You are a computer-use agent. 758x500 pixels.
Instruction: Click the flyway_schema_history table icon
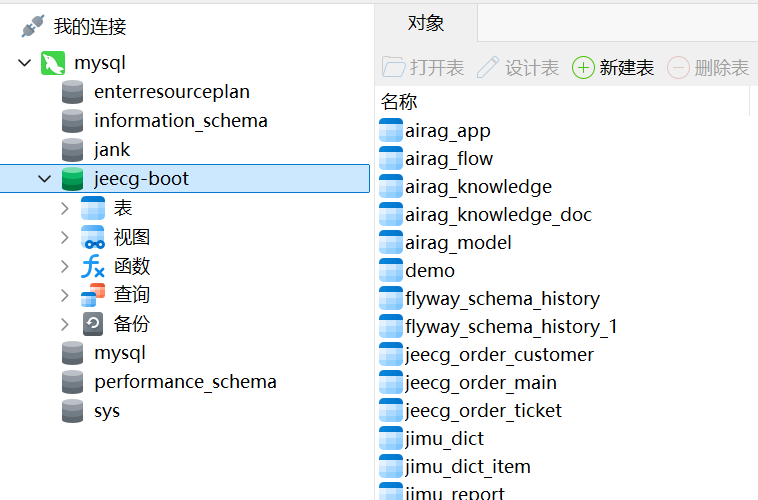pyautogui.click(x=391, y=298)
